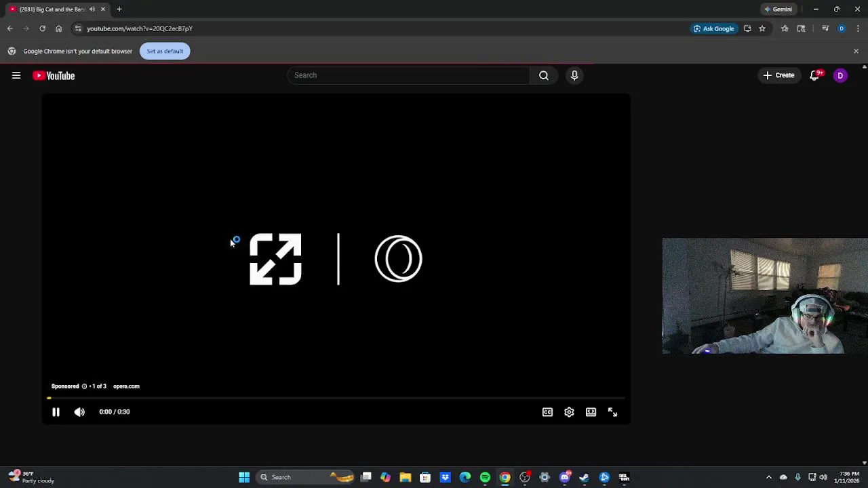Image resolution: width=868 pixels, height=488 pixels.
Task: Click the webcam overlay image
Action: click(x=765, y=296)
